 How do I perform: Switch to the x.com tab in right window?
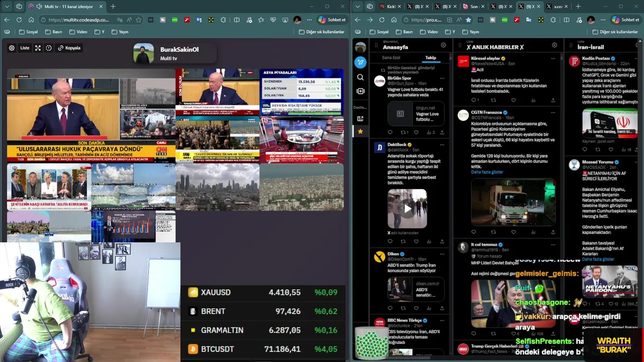(557, 7)
